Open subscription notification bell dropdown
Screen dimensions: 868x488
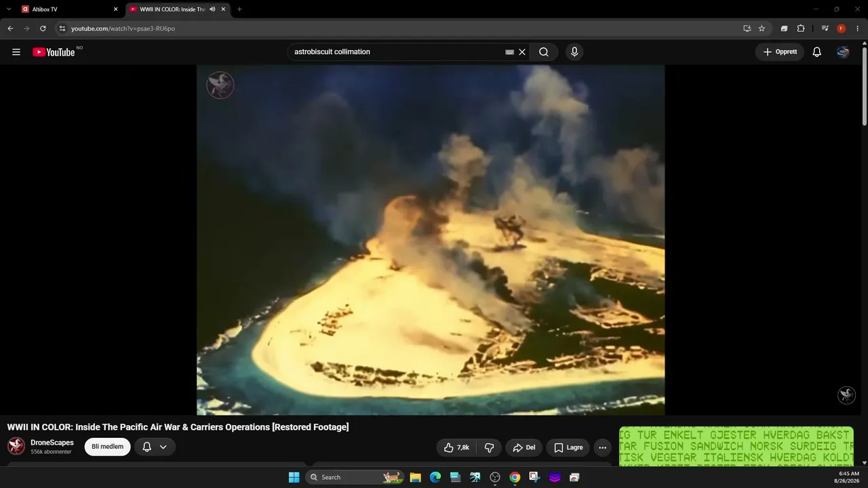pyautogui.click(x=155, y=447)
